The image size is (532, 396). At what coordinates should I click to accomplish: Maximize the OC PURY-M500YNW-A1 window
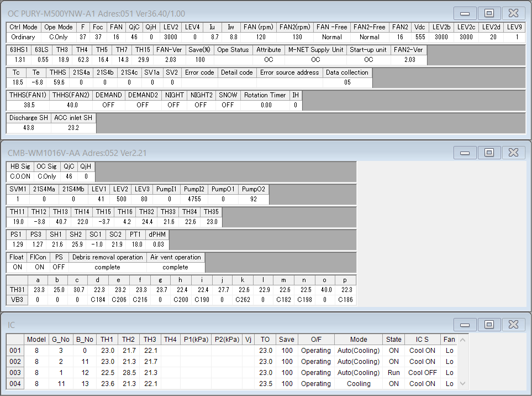(x=489, y=13)
